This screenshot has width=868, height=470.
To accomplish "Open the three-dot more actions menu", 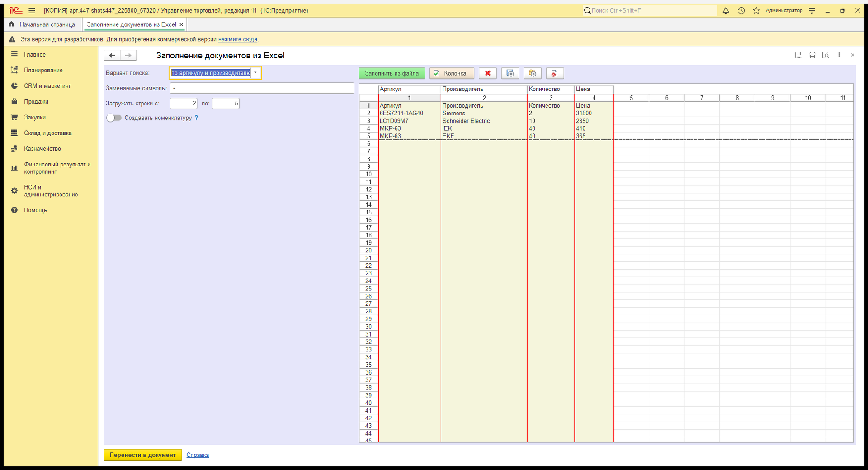I will pos(839,55).
